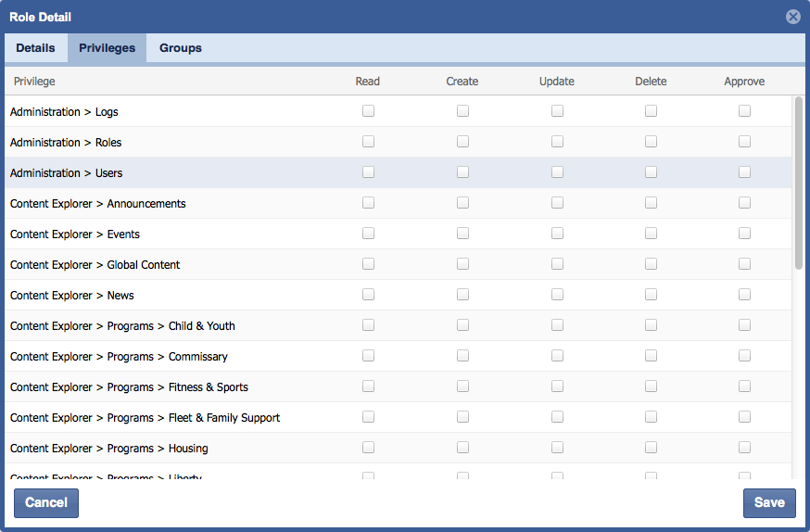This screenshot has height=532, width=810.
Task: Click the Save button
Action: pyautogui.click(x=768, y=502)
